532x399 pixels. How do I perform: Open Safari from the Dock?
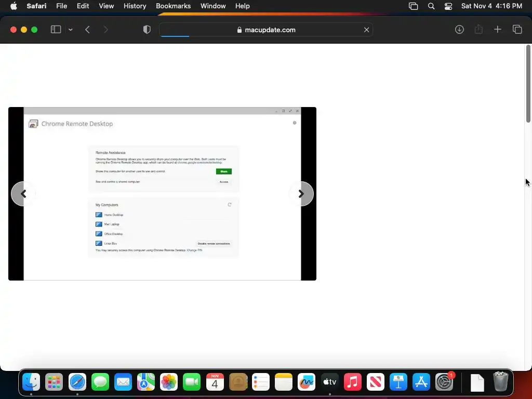tap(77, 382)
